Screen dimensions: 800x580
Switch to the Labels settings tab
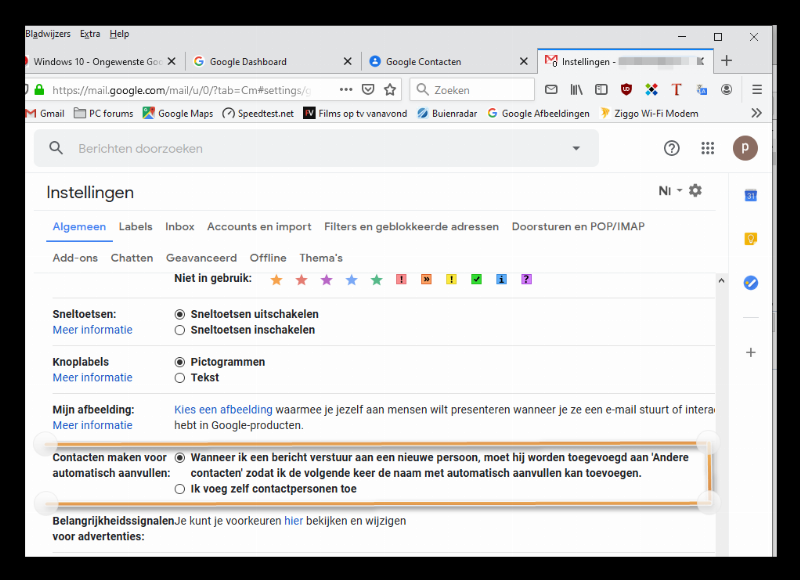(x=135, y=227)
